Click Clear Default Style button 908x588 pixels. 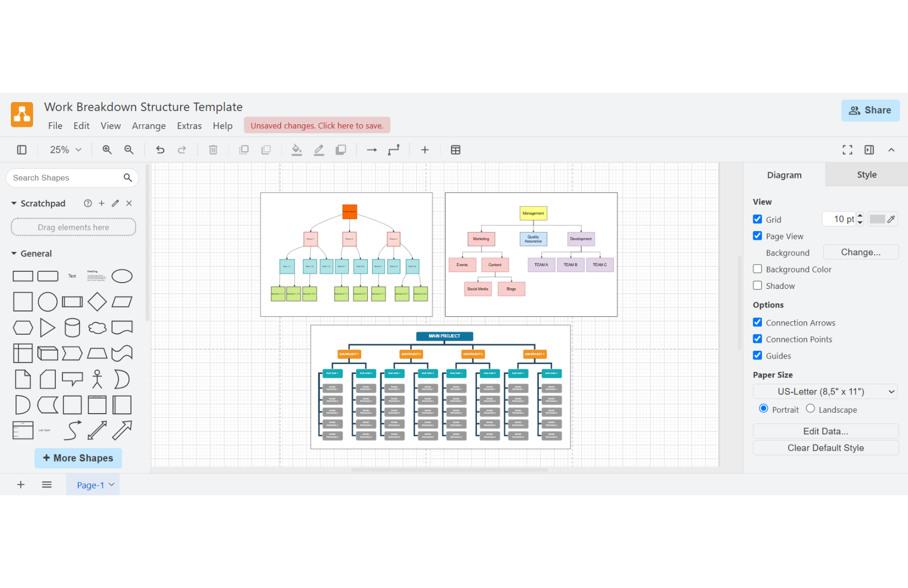click(825, 448)
